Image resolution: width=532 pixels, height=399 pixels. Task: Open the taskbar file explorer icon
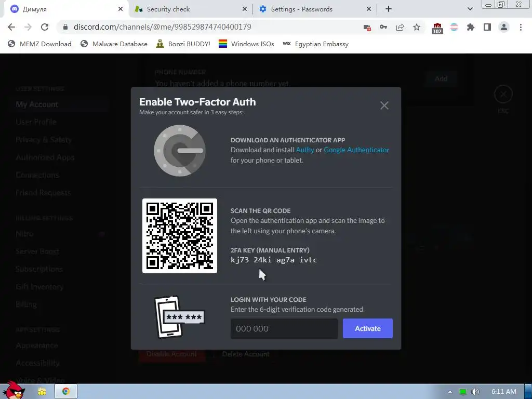coord(42,392)
